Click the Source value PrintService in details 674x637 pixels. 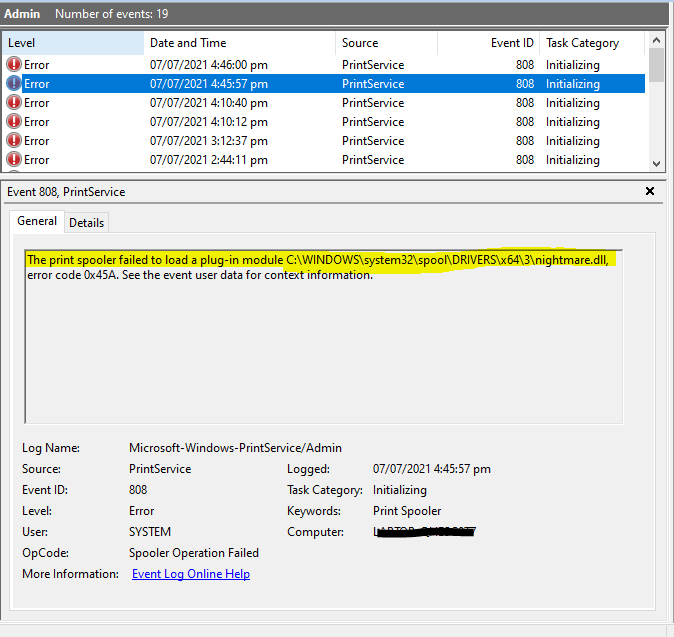coord(160,469)
